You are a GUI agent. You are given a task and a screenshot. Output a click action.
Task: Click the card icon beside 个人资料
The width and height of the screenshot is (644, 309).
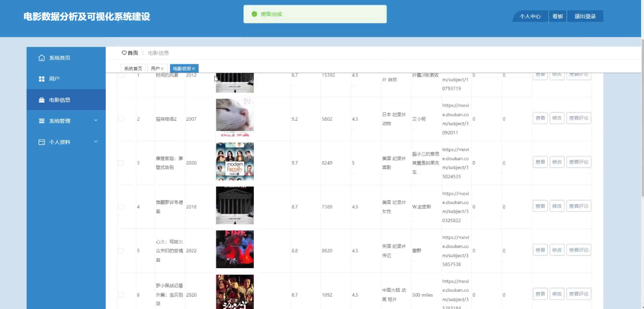pos(42,142)
